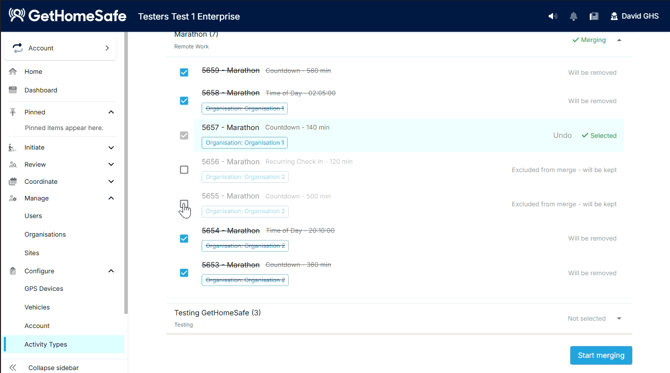Click the Manage people icon

click(13, 198)
